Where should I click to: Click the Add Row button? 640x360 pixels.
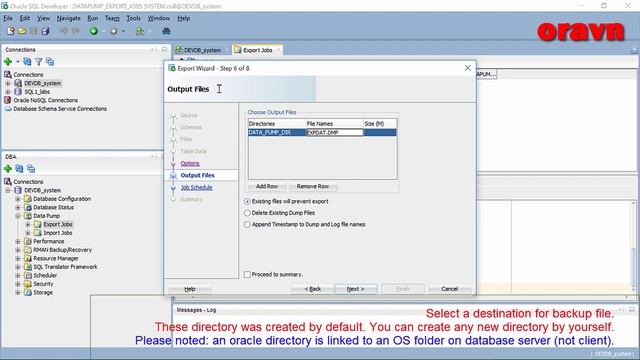point(267,187)
